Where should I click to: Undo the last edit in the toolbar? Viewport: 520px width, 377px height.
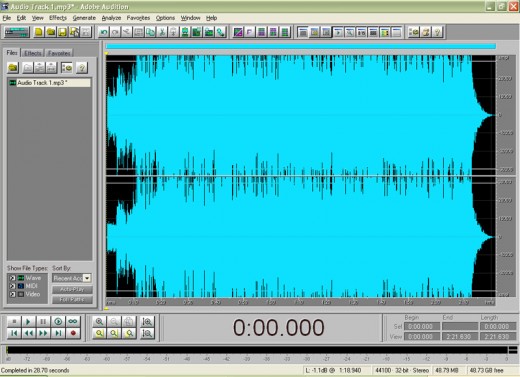tap(104, 32)
